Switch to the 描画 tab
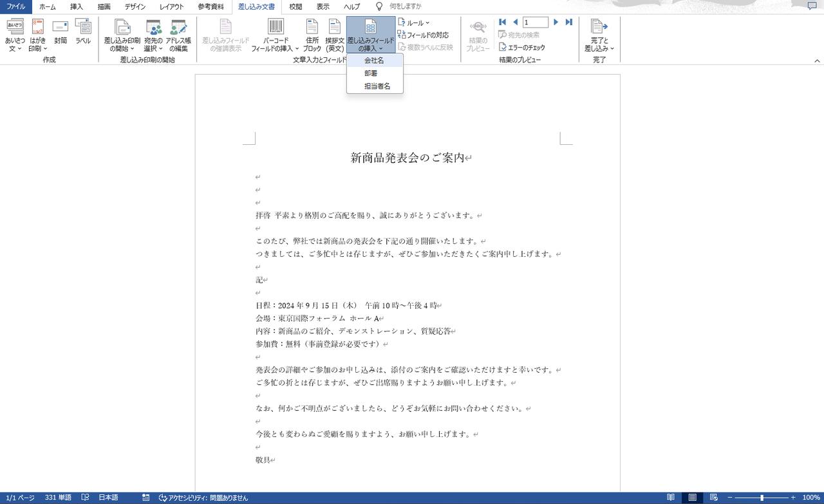 tap(104, 6)
